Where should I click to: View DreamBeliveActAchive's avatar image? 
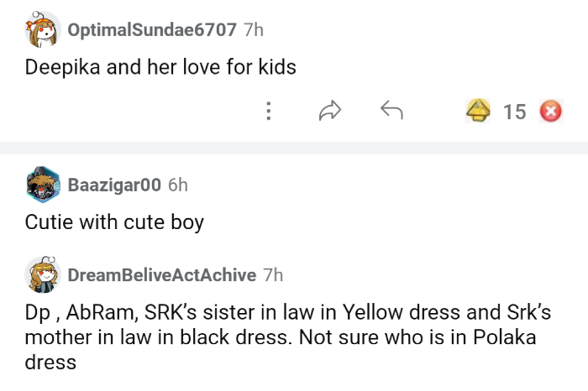(42, 274)
